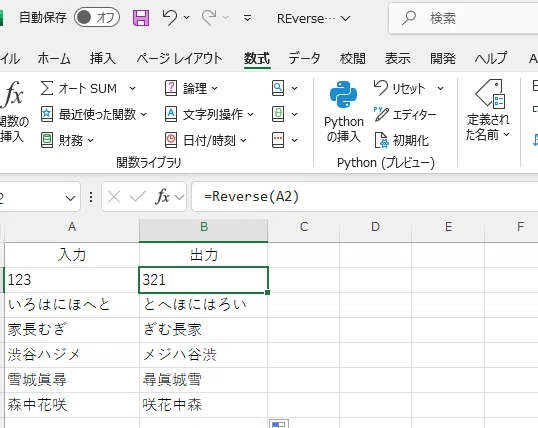538x428 pixels.
Task: Click the オート SUM sigma icon
Action: (x=47, y=88)
